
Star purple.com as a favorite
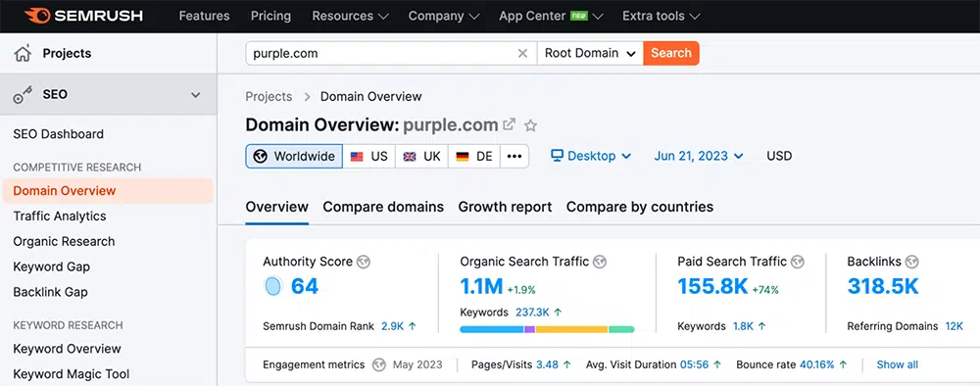530,125
